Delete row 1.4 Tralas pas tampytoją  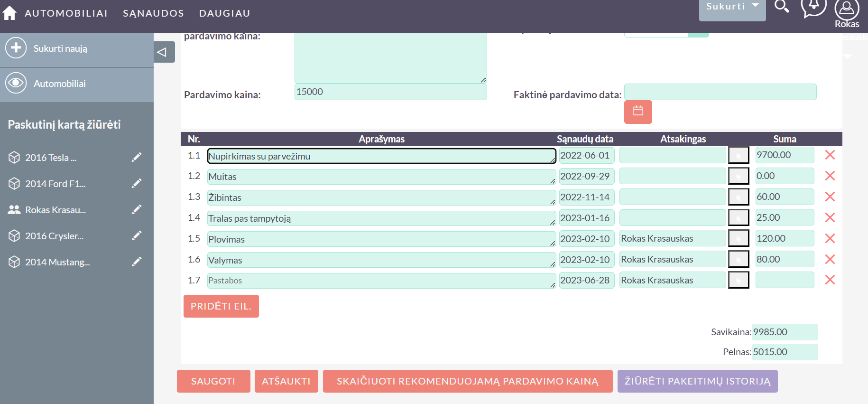point(830,217)
